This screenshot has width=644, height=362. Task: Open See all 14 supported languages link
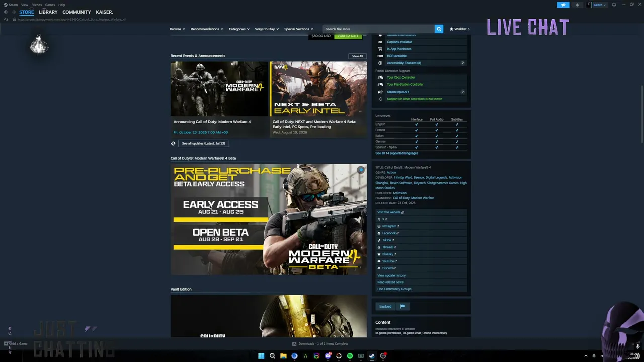click(x=396, y=153)
